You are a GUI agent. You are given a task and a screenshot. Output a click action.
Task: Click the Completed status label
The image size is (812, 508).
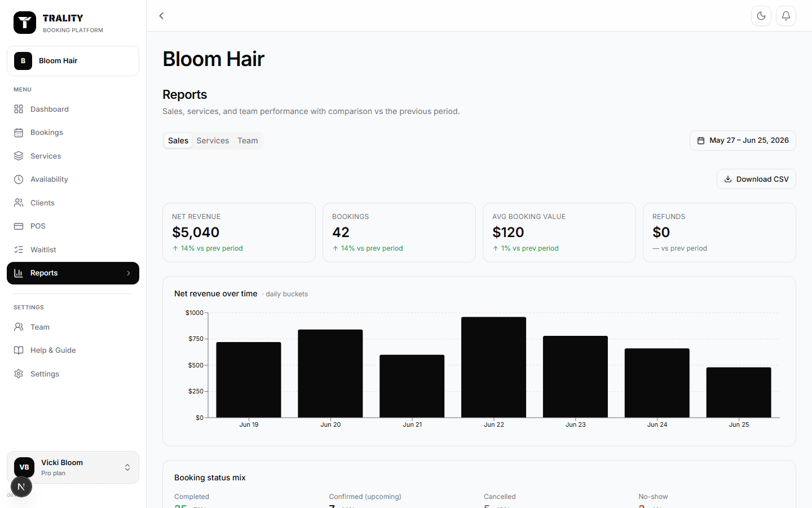(192, 497)
